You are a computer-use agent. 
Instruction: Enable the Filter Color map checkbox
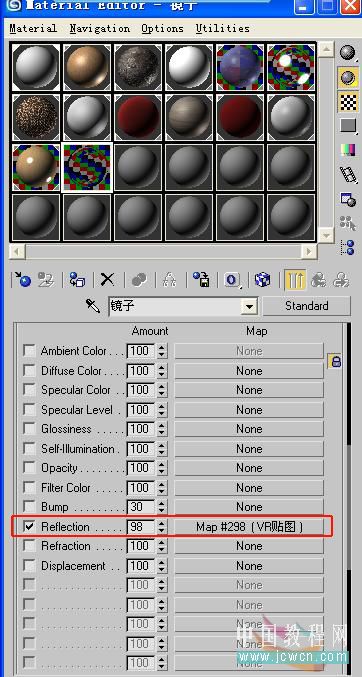(29, 487)
